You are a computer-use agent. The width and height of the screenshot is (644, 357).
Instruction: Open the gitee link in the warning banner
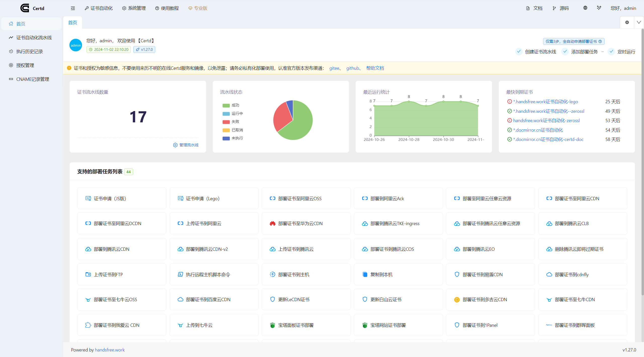click(x=334, y=68)
